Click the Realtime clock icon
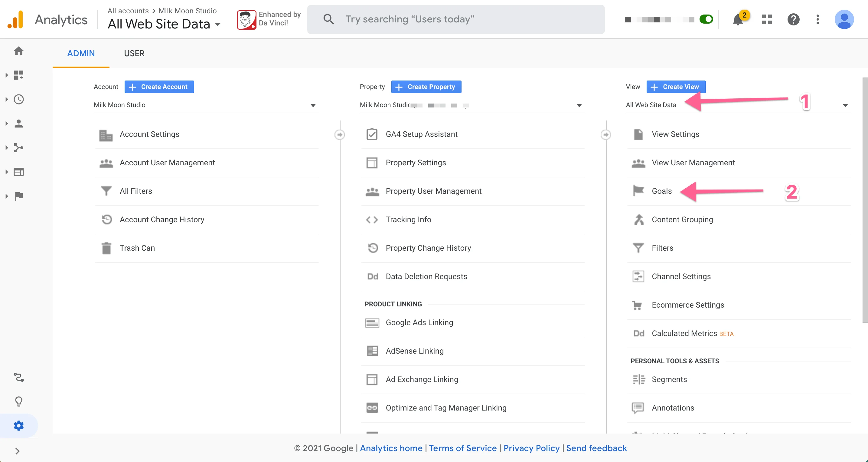Viewport: 868px width, 462px height. pos(19,99)
